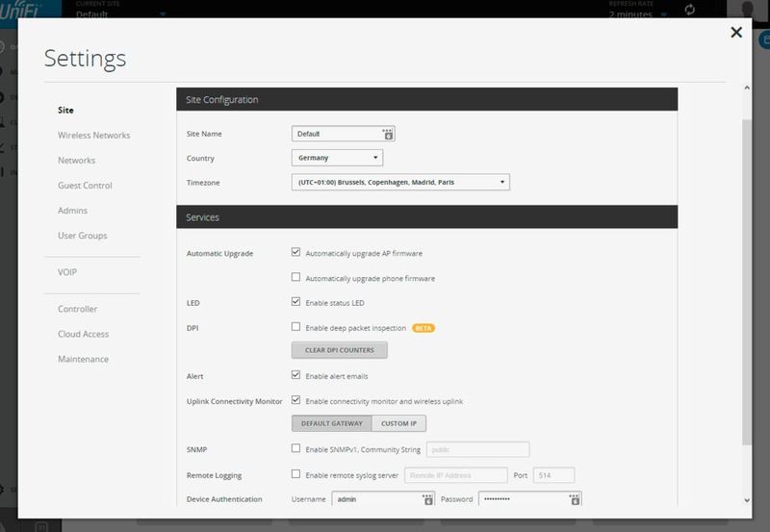Open Networks settings section
770x532 pixels.
click(x=77, y=160)
